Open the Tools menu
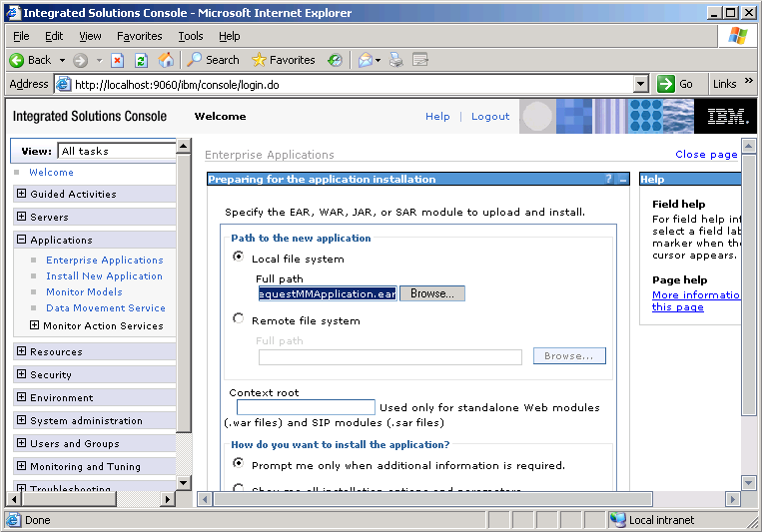 (191, 36)
